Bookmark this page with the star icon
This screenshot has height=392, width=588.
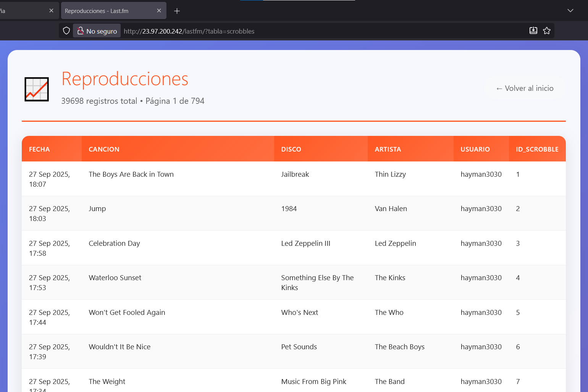point(547,31)
